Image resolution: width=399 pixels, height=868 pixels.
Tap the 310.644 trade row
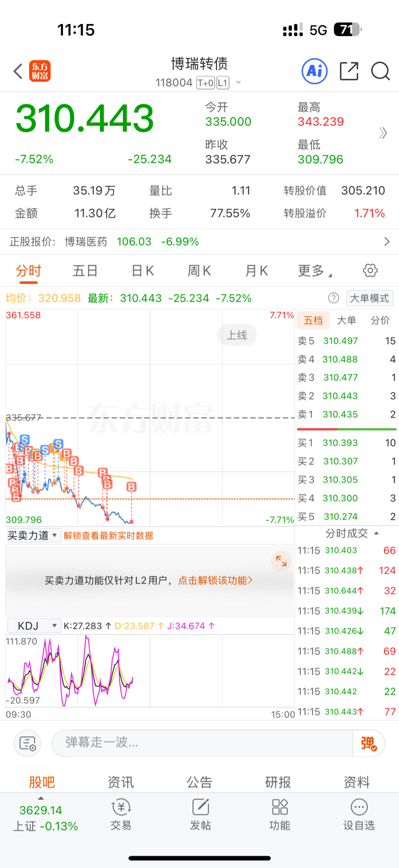[x=347, y=591]
